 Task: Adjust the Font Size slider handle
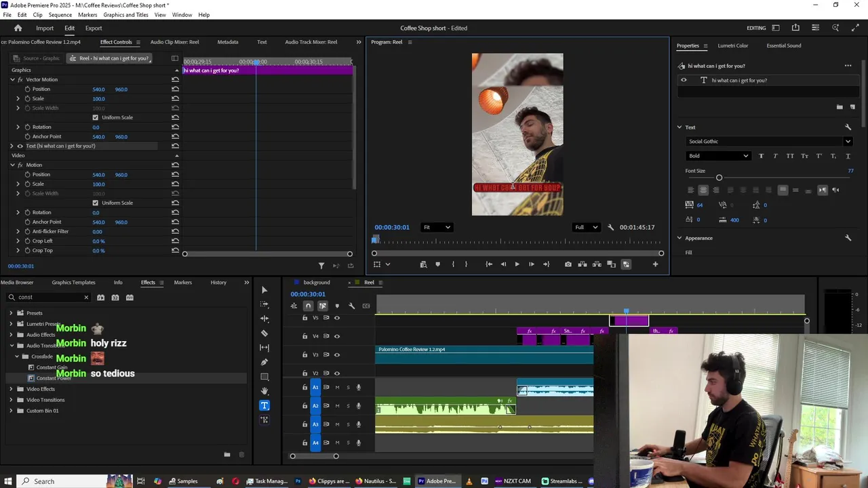coord(719,178)
